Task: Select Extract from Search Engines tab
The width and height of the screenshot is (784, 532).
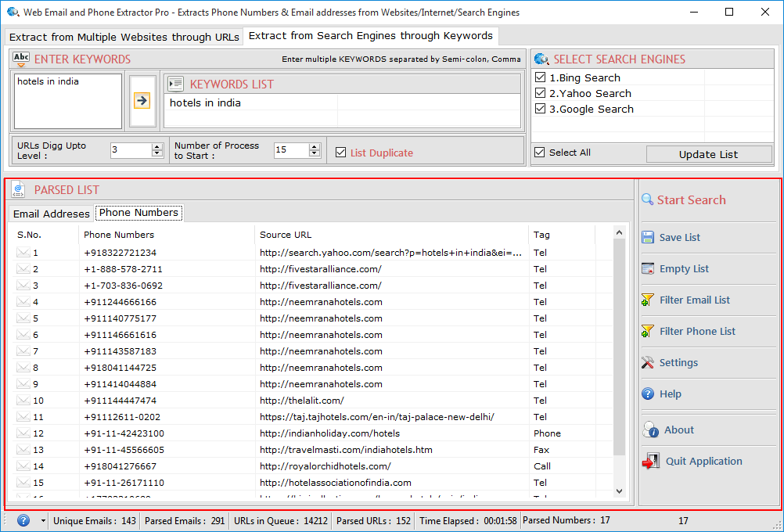Action: tap(371, 36)
